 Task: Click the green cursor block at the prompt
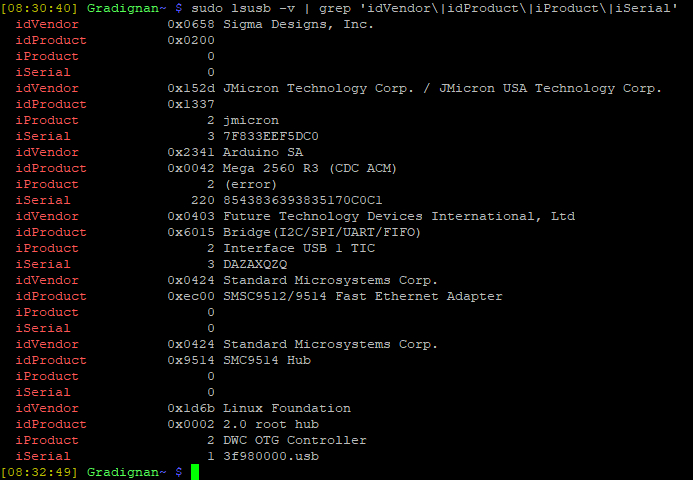(x=195, y=472)
